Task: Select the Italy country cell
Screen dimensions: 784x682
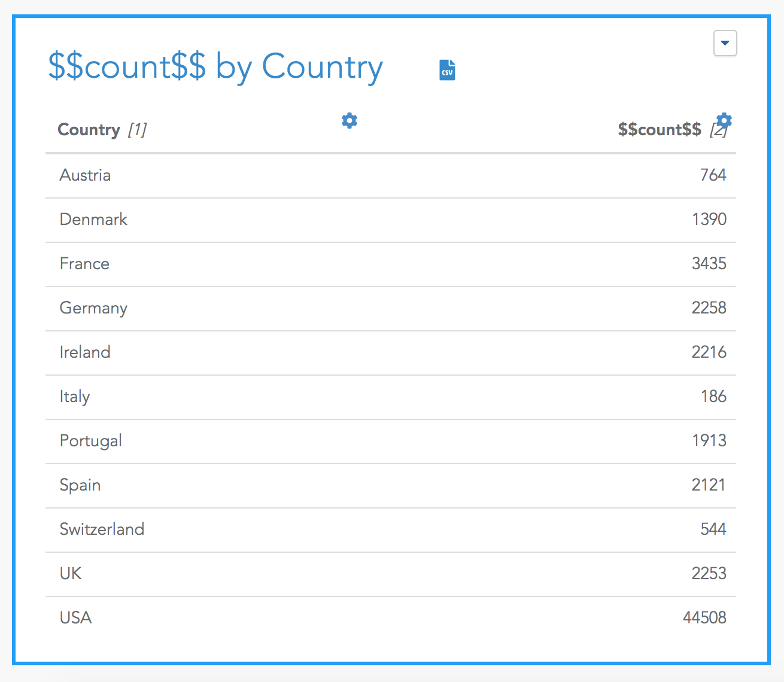Action: click(x=75, y=397)
